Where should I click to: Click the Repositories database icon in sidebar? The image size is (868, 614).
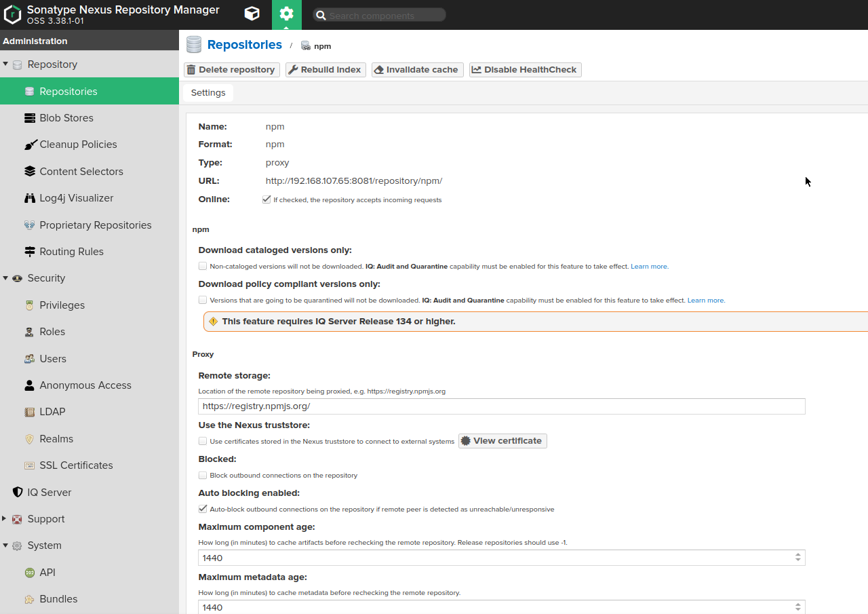pos(29,92)
